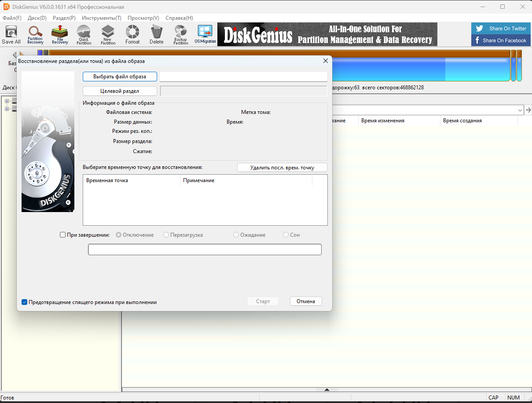
Task: Click the Twitter bird icon
Action: coord(480,29)
